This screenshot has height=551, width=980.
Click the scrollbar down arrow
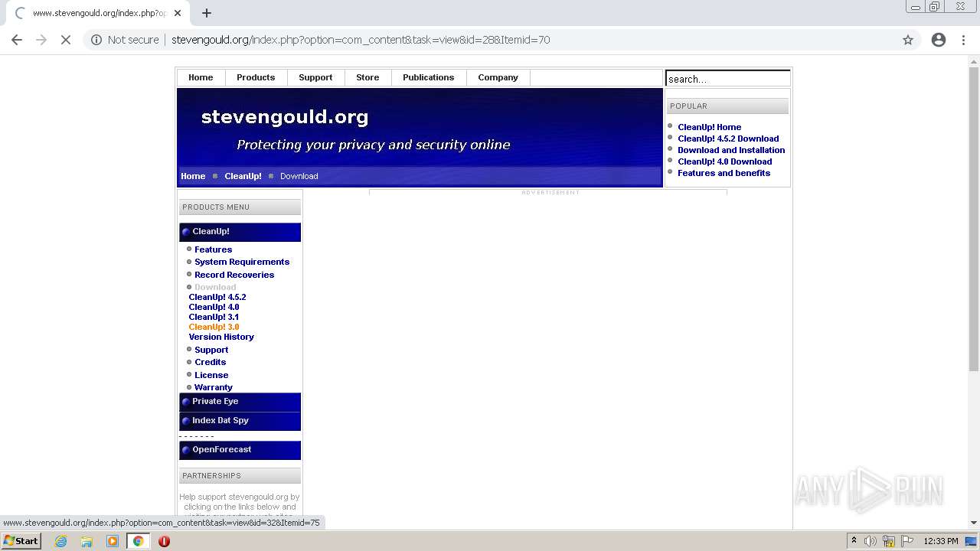click(974, 523)
